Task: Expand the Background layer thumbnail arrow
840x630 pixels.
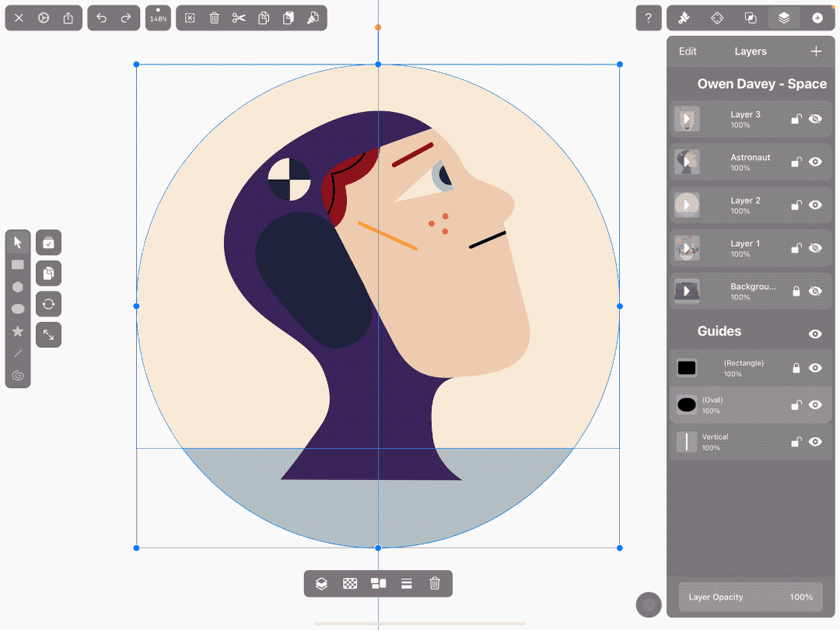Action: pyautogui.click(x=687, y=291)
